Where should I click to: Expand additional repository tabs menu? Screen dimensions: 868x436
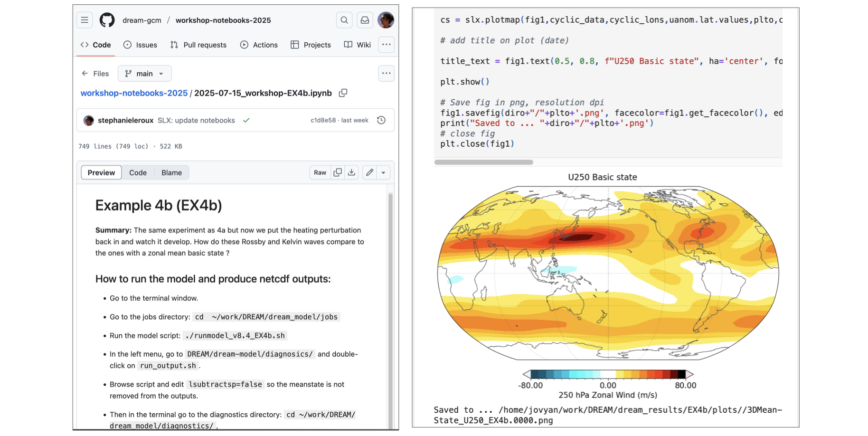pyautogui.click(x=386, y=45)
